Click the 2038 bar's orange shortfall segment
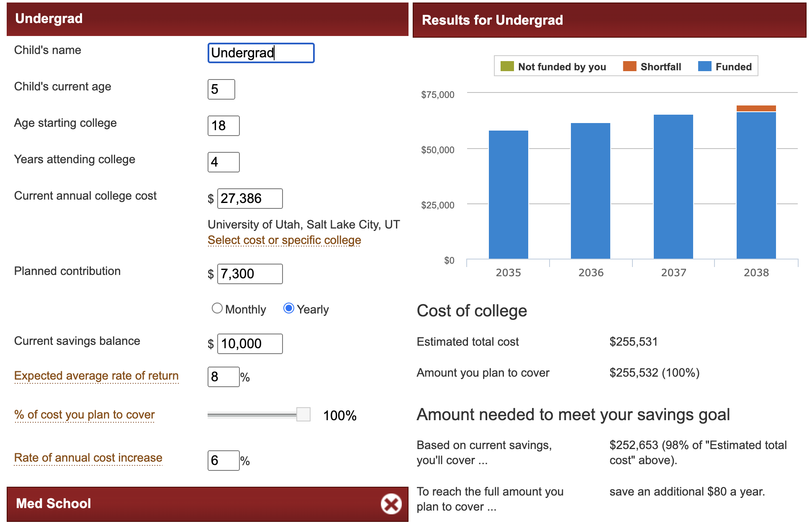The image size is (812, 529). 756,108
